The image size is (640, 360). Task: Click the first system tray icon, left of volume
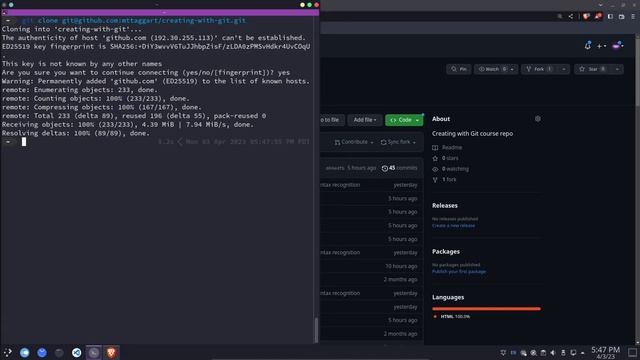(503, 353)
